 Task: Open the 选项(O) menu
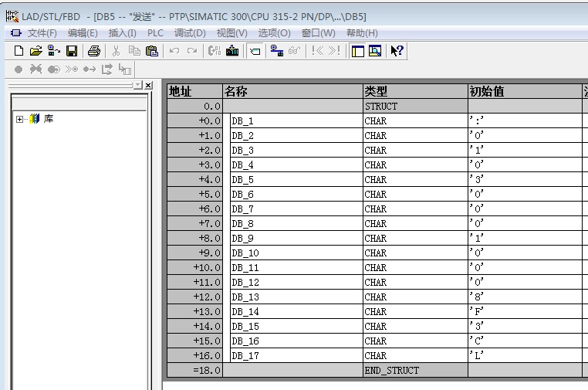point(274,33)
